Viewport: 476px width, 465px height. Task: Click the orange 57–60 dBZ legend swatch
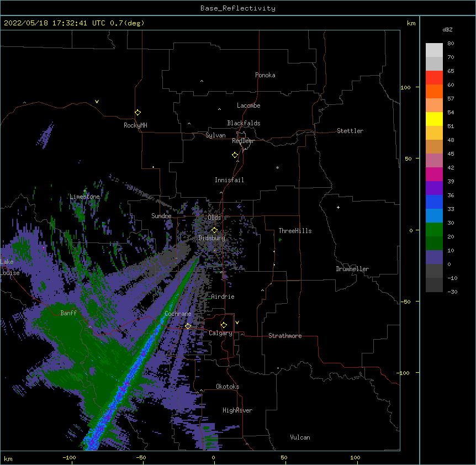434,91
